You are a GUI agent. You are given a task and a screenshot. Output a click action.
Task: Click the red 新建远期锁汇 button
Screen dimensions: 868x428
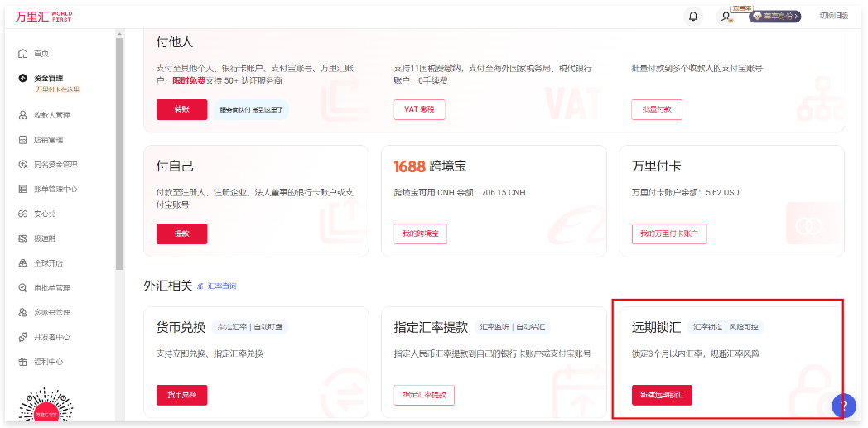662,396
